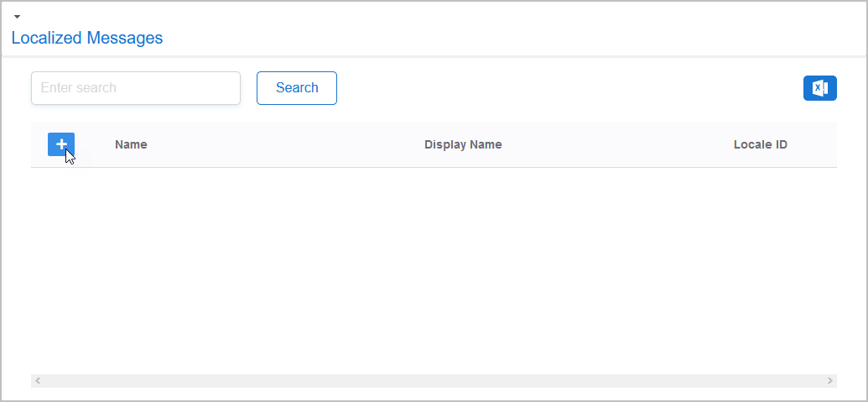Export the table using the Excel icon
This screenshot has width=868, height=402.
(819, 88)
